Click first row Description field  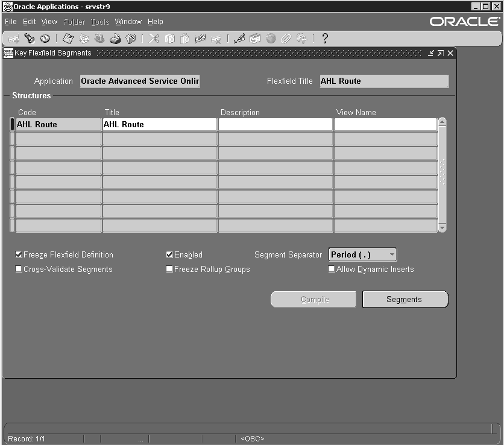[276, 124]
